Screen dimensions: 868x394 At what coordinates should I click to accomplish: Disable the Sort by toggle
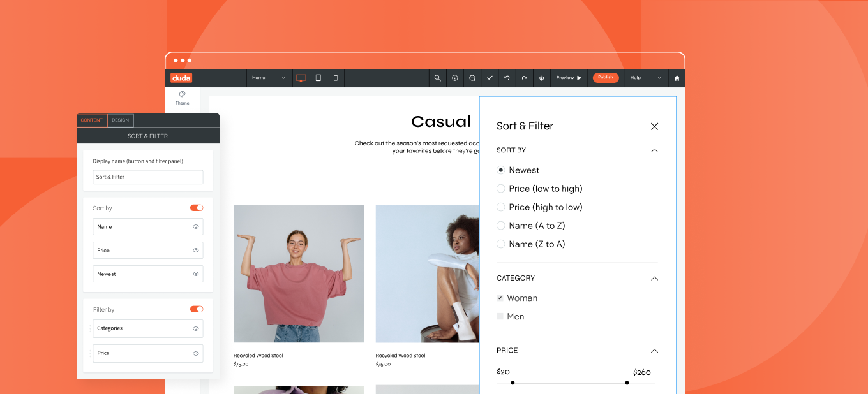click(x=197, y=207)
